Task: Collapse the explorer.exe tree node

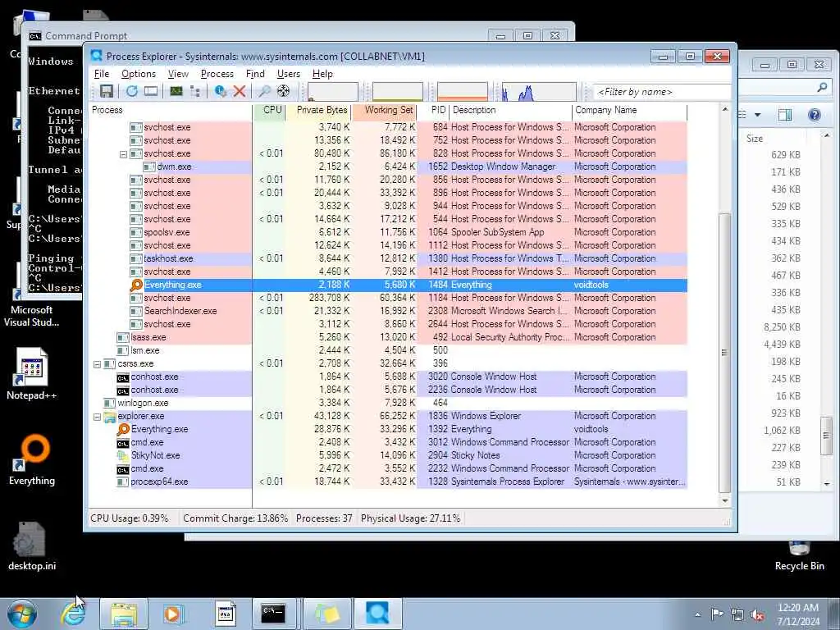Action: coord(97,417)
